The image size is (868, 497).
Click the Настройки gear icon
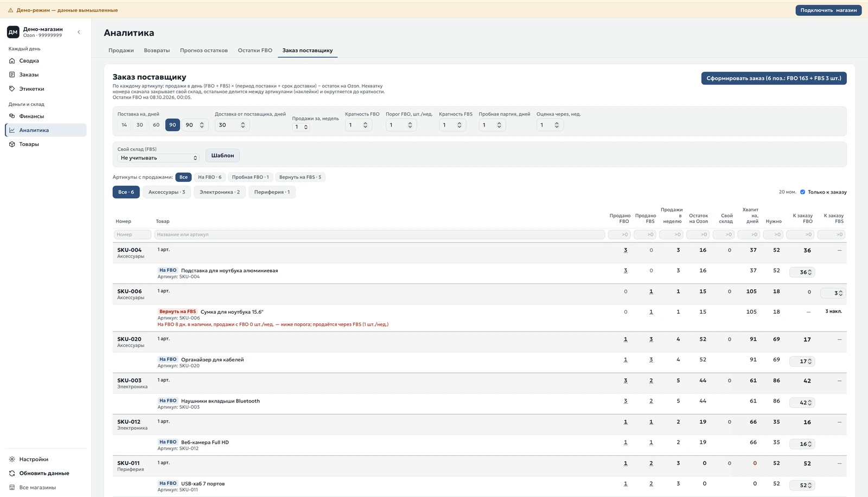click(12, 459)
